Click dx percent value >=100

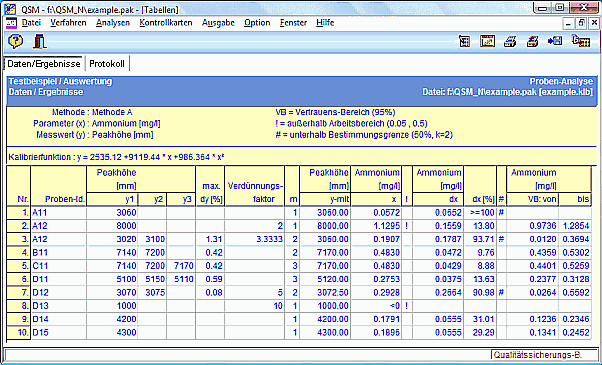click(480, 213)
